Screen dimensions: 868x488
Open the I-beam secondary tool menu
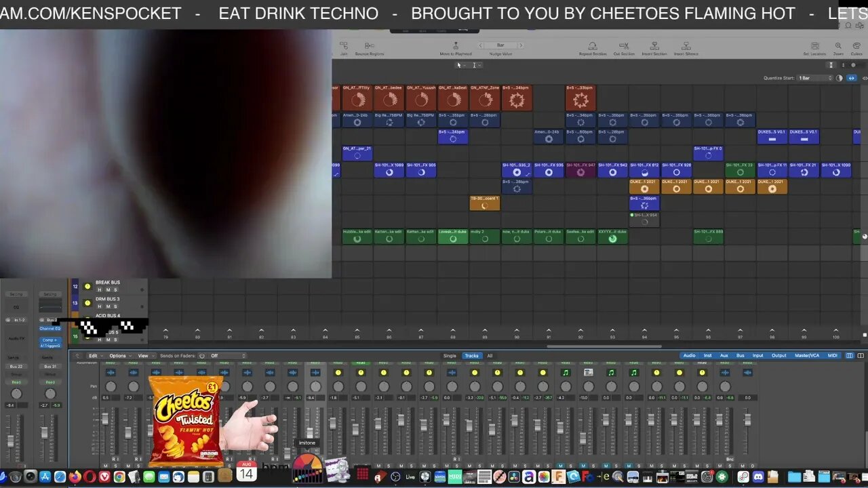point(477,65)
